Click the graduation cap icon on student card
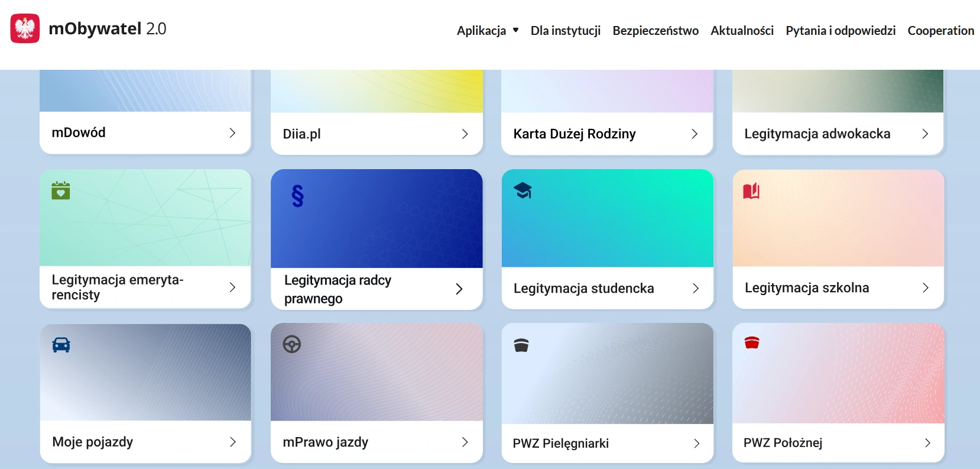Image resolution: width=980 pixels, height=469 pixels. [x=523, y=190]
